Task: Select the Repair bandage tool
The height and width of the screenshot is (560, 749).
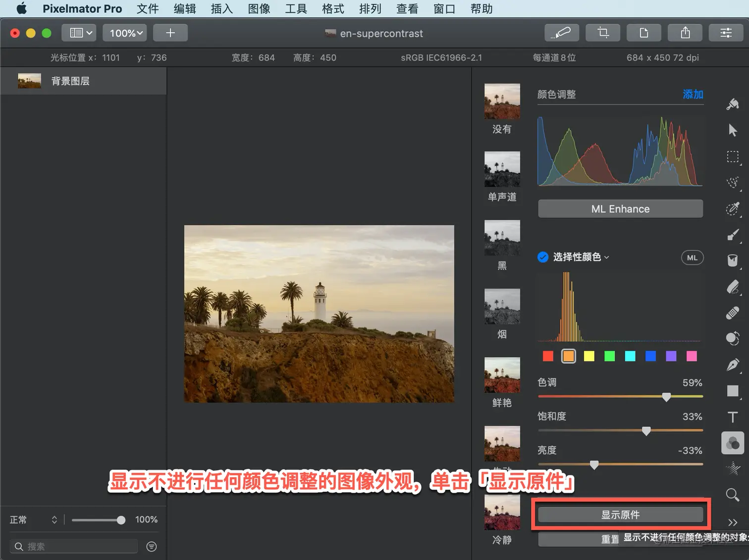Action: point(733,313)
